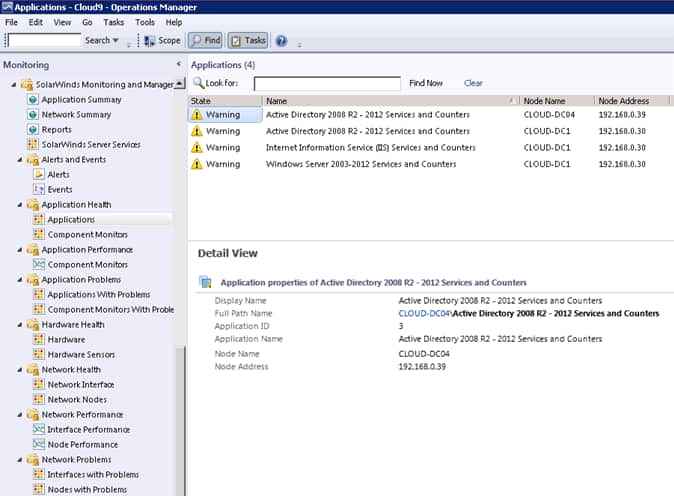
Task: Open the Search dropdown arrow
Action: 116,41
